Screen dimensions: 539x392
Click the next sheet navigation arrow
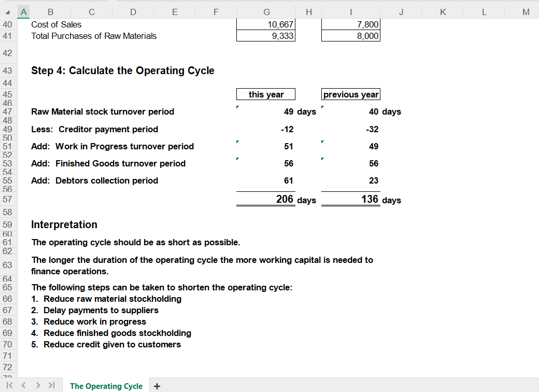(37, 385)
